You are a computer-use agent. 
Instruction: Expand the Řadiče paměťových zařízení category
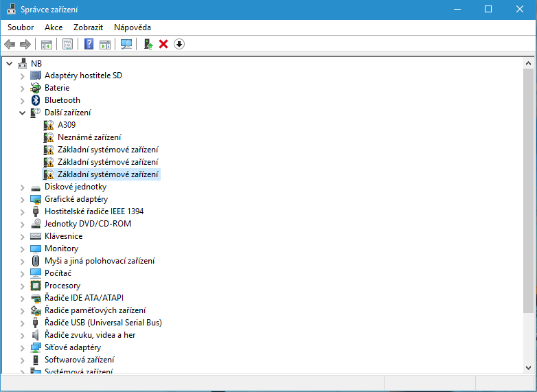point(22,311)
